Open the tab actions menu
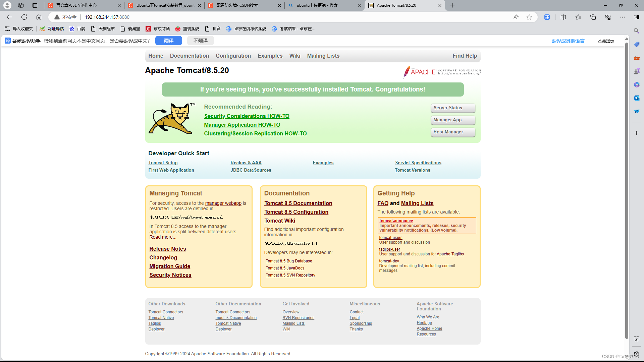Screen dimensions: 644x362 [35, 5]
